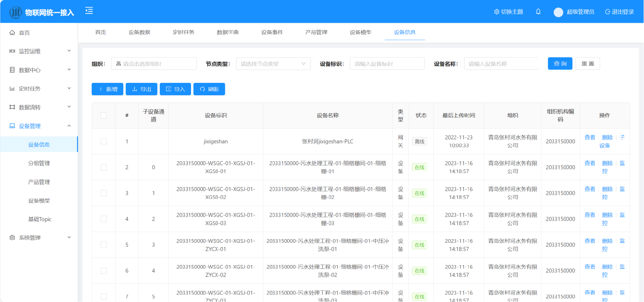Open the notification bell icon

(x=538, y=12)
